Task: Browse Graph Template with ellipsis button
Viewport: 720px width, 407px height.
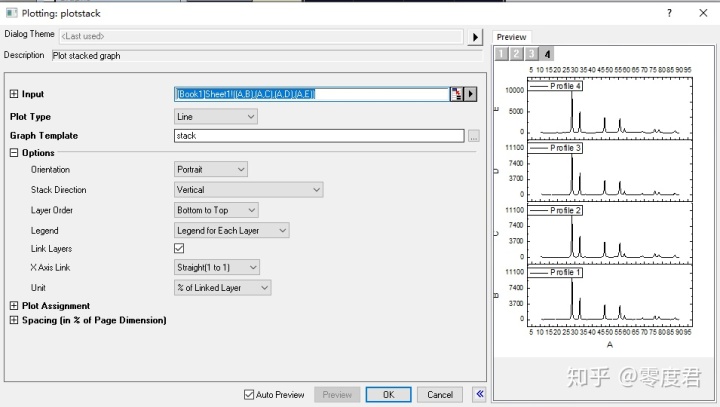Action: [474, 136]
